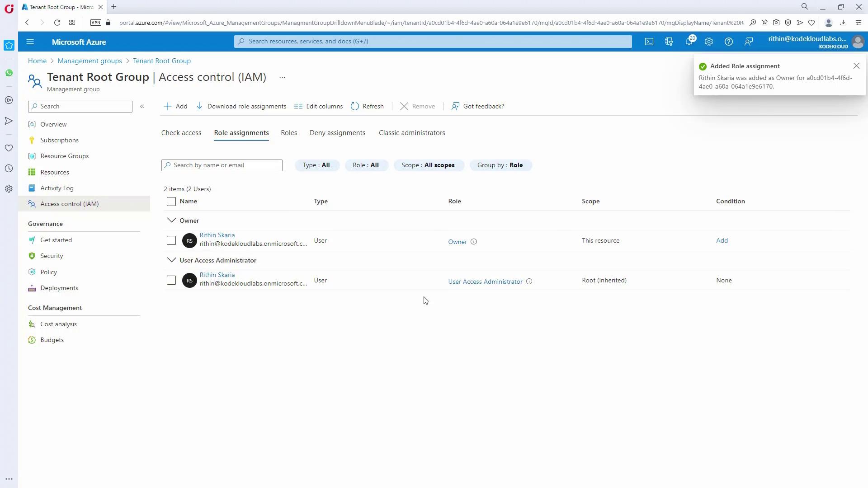
Task: Dismiss the Added Role assignment notification
Action: (x=856, y=66)
